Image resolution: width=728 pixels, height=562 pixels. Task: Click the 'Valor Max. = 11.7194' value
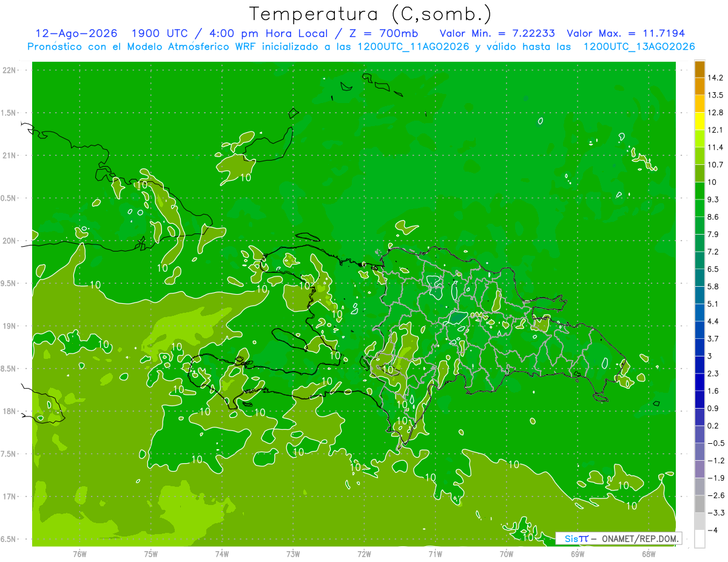pos(625,33)
